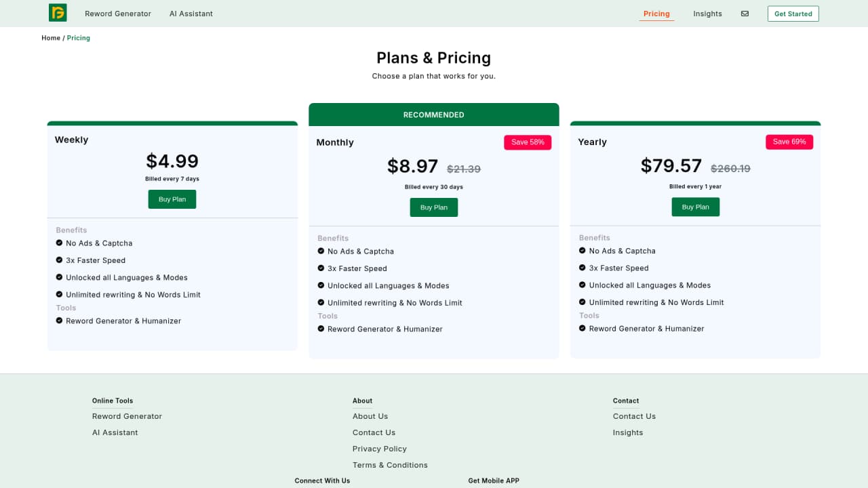
Task: Select the Pricing nav item
Action: 656,14
